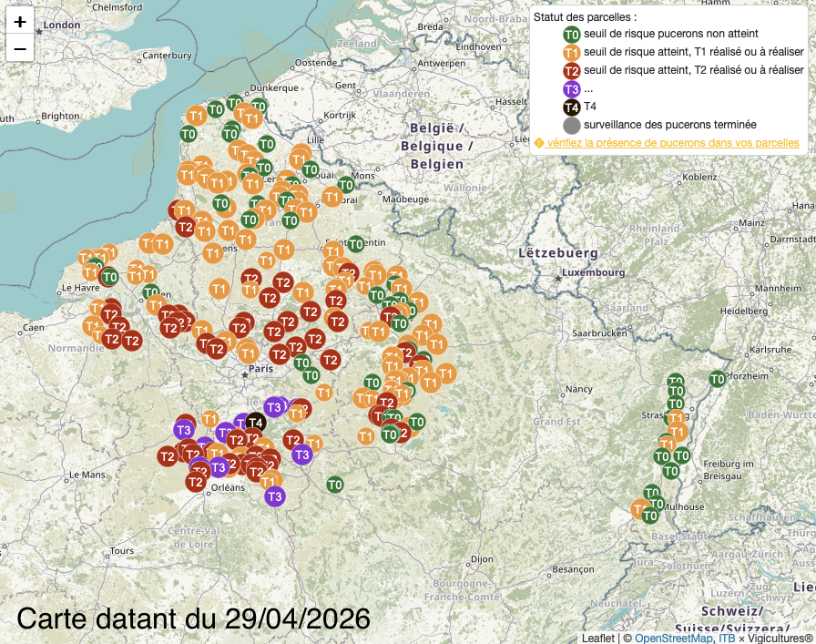The image size is (816, 644).
Task: Click the zoom out minus button
Action: point(20,47)
